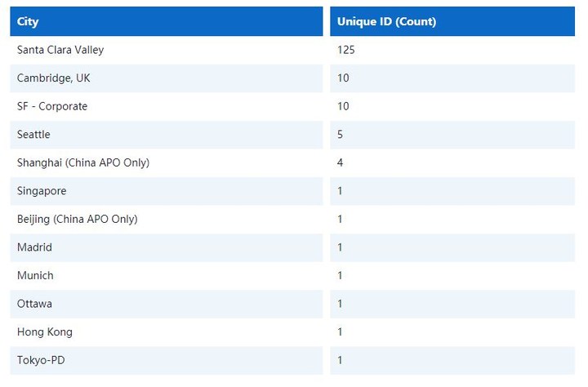The image size is (588, 387).
Task: Click Beijing (China APO Only) cell
Action: 166,220
